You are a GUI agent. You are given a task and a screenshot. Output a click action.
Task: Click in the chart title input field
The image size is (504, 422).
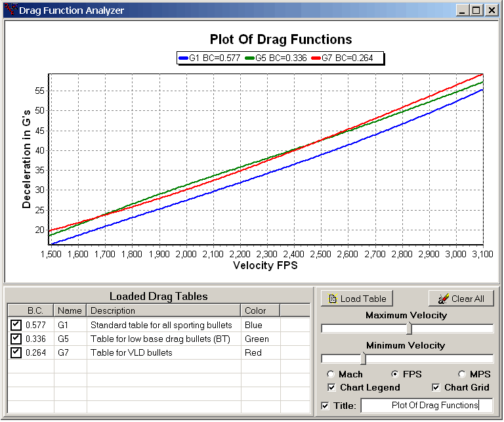coord(427,406)
